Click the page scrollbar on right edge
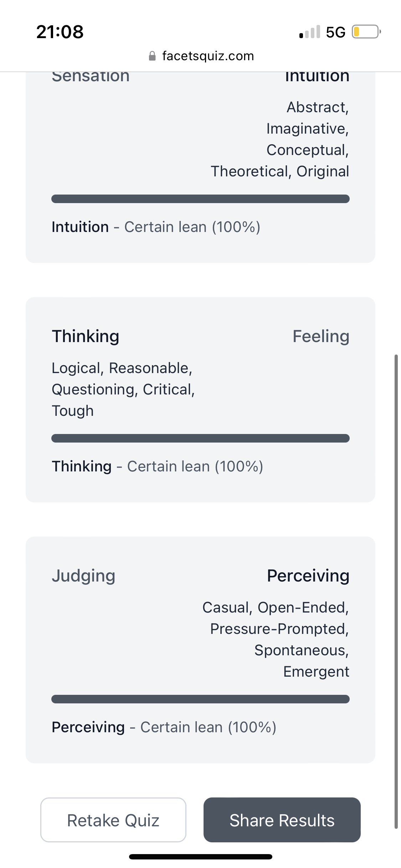 [x=396, y=591]
